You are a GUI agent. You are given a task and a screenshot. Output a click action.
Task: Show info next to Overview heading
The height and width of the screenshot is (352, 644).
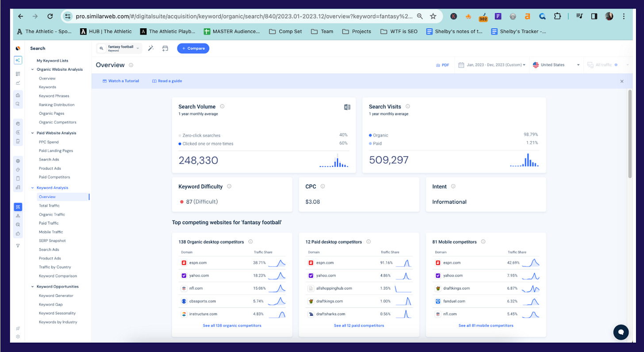pyautogui.click(x=131, y=65)
